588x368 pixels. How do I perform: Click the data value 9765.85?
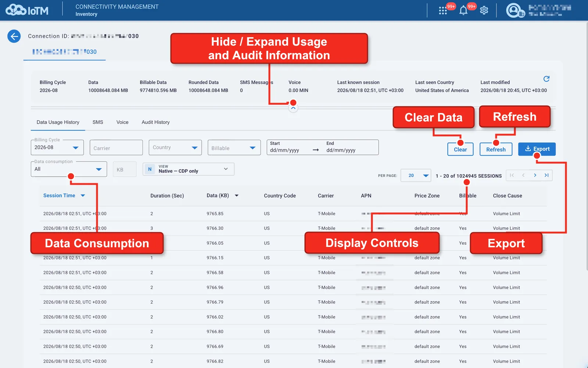pyautogui.click(x=215, y=213)
